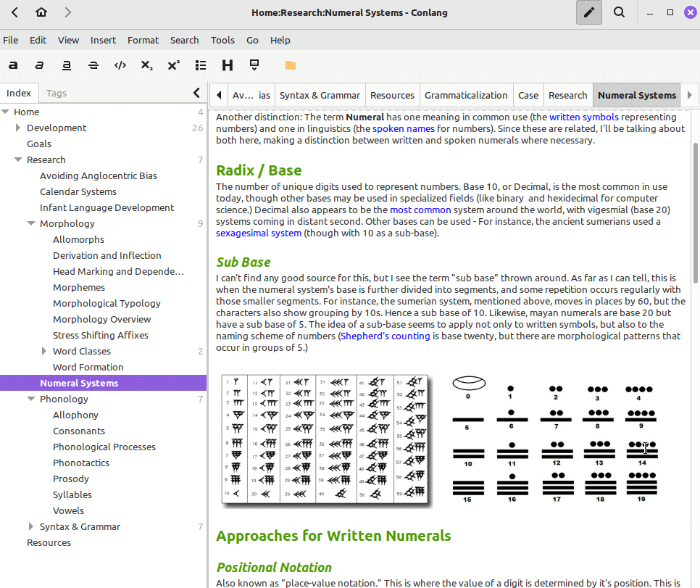Expand the Syntax & Grammar tree node
700x588 pixels.
pyautogui.click(x=31, y=526)
